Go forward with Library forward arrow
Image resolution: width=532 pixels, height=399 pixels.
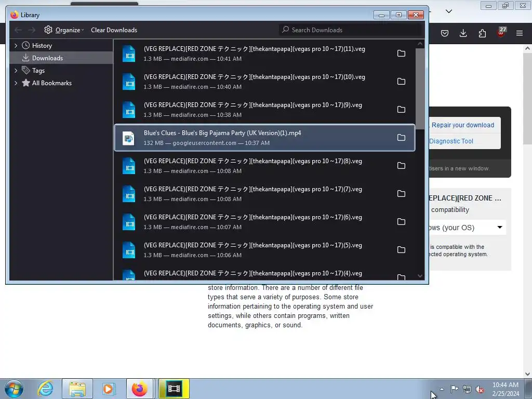[x=32, y=30]
